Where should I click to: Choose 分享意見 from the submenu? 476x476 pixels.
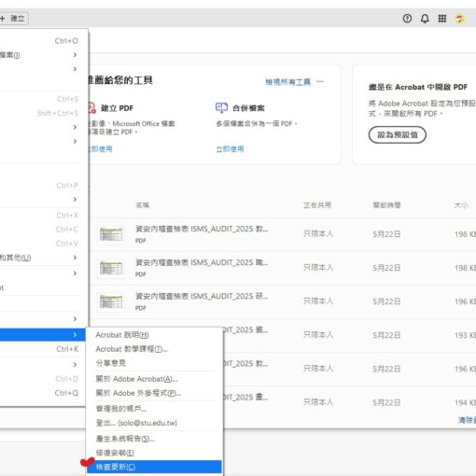[x=155, y=363]
